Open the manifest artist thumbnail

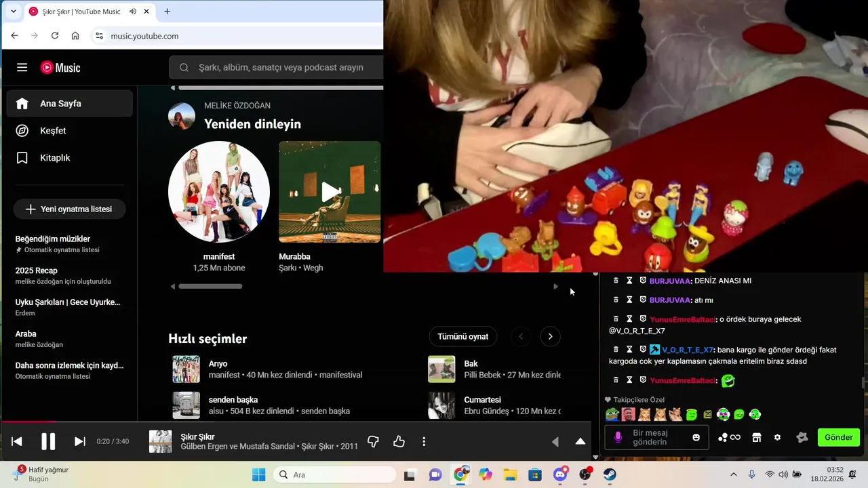click(219, 192)
